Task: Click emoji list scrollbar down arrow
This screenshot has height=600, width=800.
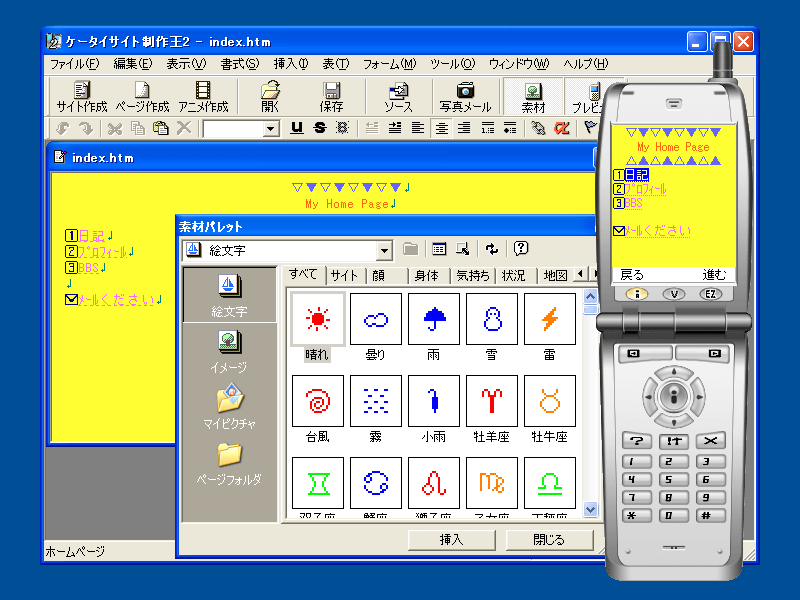Action: pyautogui.click(x=590, y=509)
